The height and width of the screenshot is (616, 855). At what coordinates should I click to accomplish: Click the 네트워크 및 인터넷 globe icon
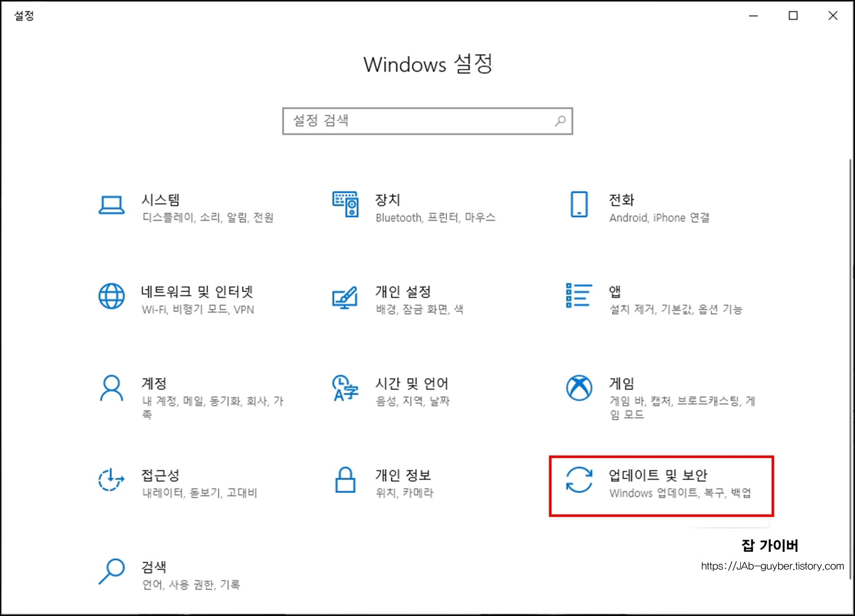pyautogui.click(x=112, y=296)
